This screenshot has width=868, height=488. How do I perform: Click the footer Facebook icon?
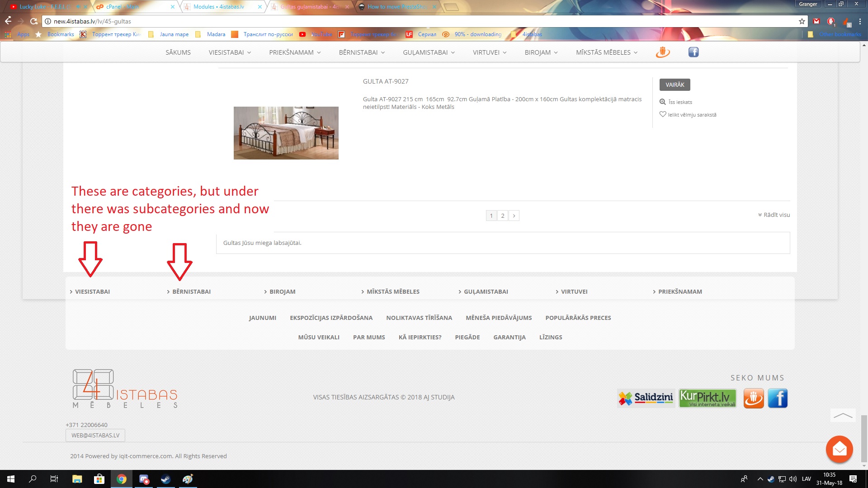point(778,398)
